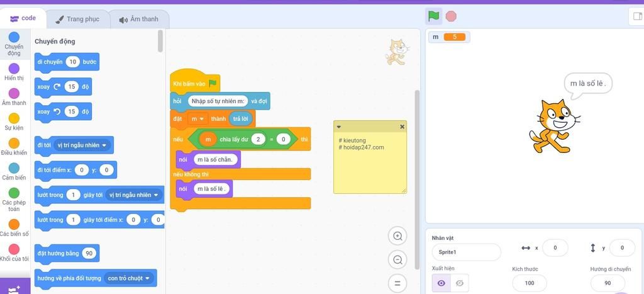Click the workspace vertical scrollbar

click(x=418, y=179)
